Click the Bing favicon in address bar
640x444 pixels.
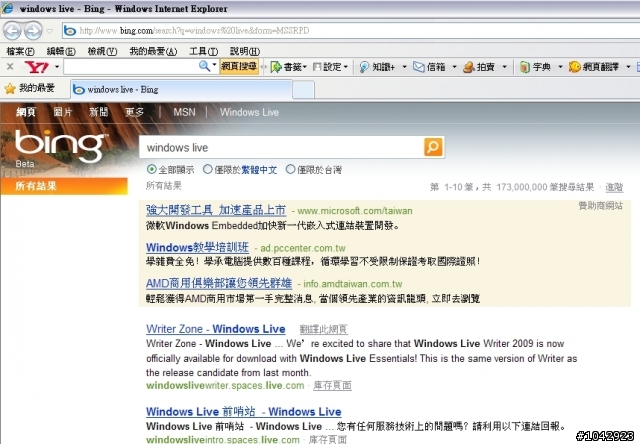[70, 31]
